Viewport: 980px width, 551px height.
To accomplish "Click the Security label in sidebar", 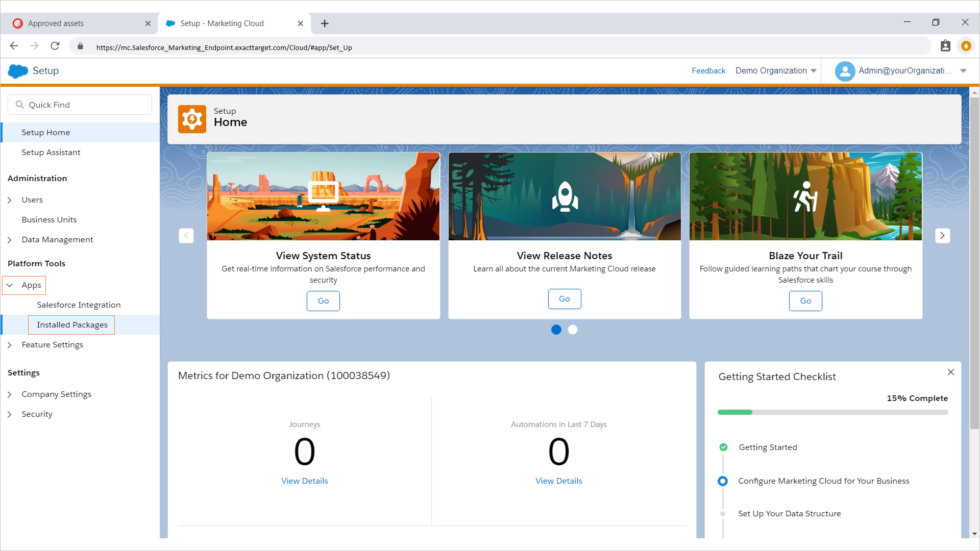I will click(x=37, y=414).
